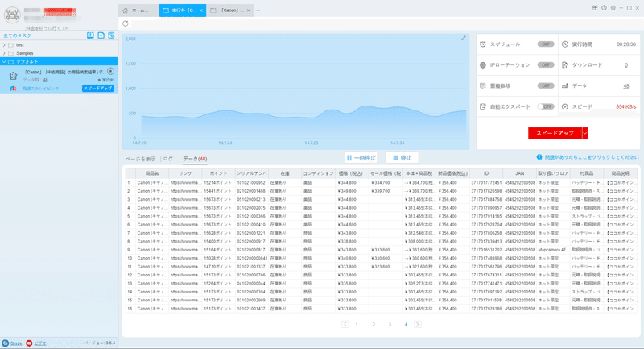Expand the Samples folder
This screenshot has height=349, width=644.
(4, 53)
